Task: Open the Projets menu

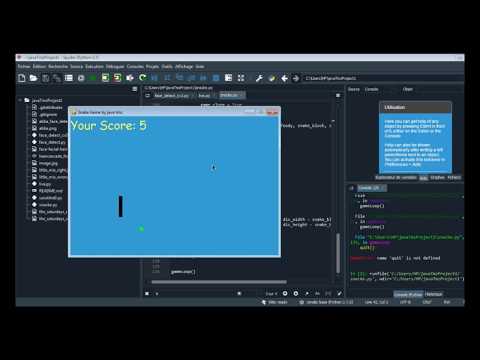Action: (152, 67)
